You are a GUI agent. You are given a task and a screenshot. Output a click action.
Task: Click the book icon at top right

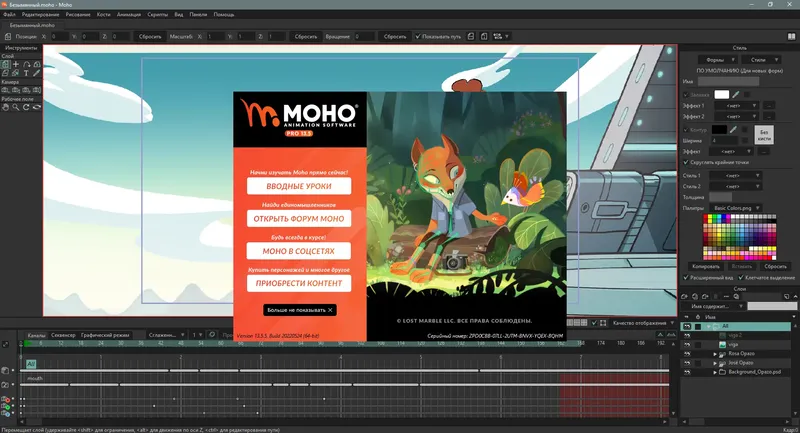[x=791, y=36]
